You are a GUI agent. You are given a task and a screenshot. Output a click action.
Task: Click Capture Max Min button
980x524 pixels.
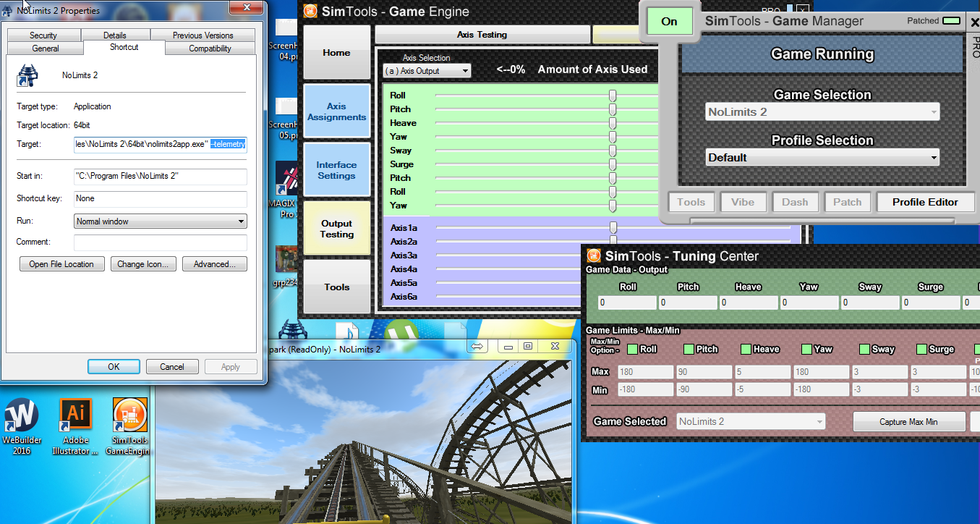[908, 421]
